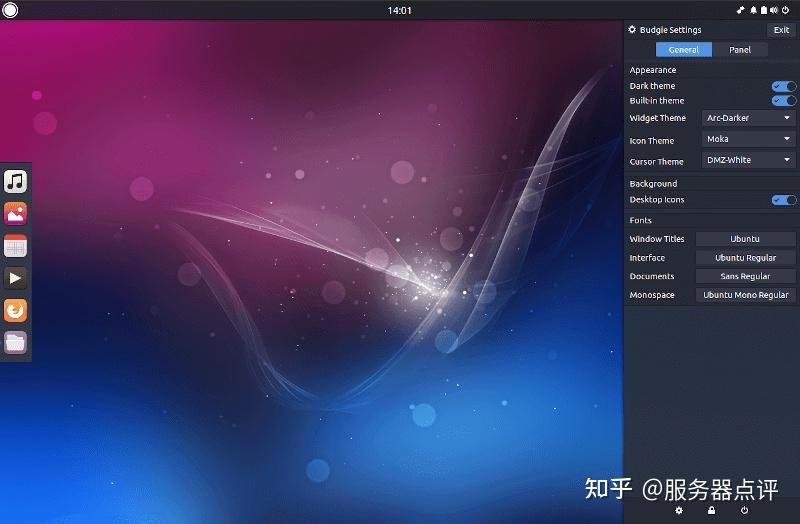Click the Ubuntu Mono Regular font button
800x524 pixels.
point(745,295)
